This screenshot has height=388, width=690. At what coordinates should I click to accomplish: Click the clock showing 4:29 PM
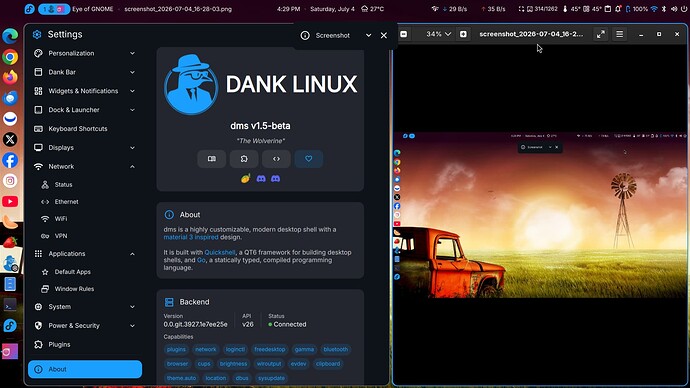(x=289, y=9)
